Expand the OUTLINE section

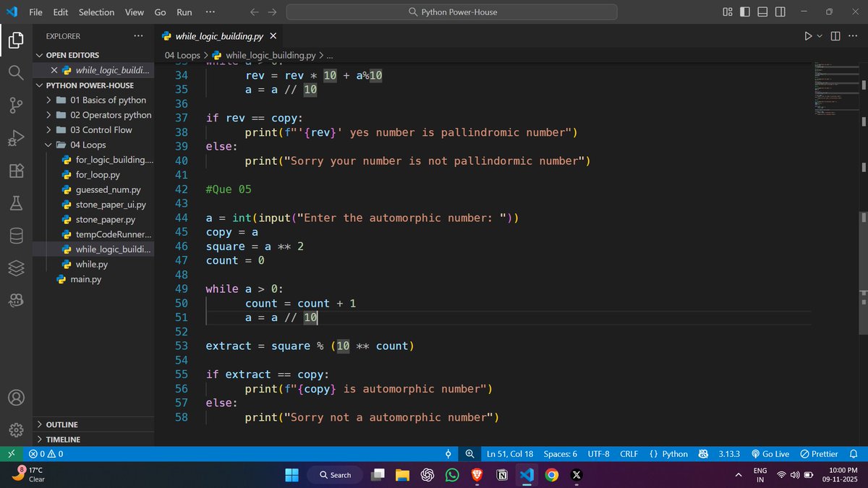click(x=93, y=424)
